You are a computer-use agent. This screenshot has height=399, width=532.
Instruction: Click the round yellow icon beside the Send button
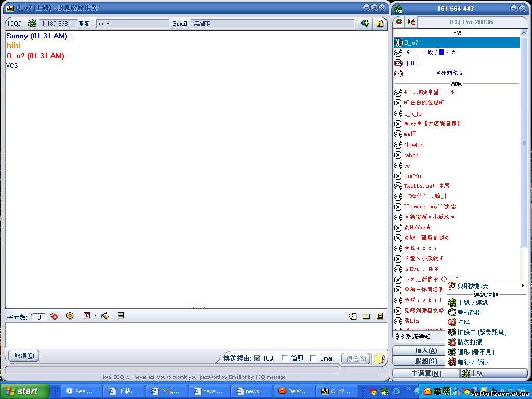[x=380, y=358]
